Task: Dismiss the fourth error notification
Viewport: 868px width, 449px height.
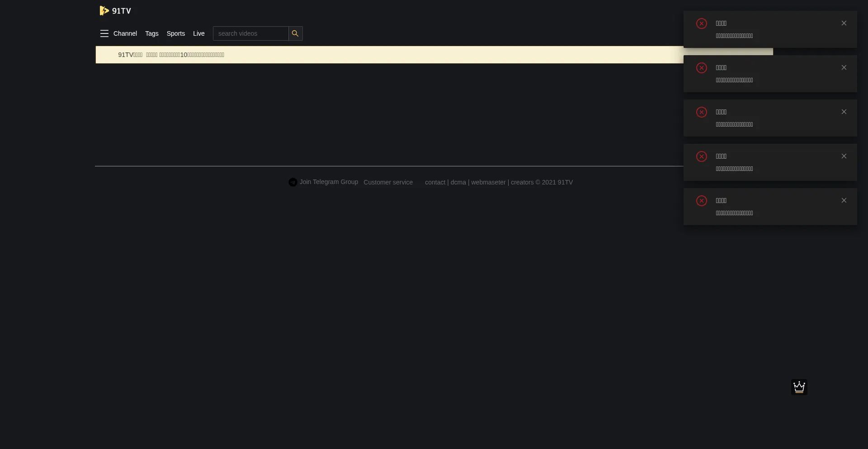Action: (x=844, y=156)
